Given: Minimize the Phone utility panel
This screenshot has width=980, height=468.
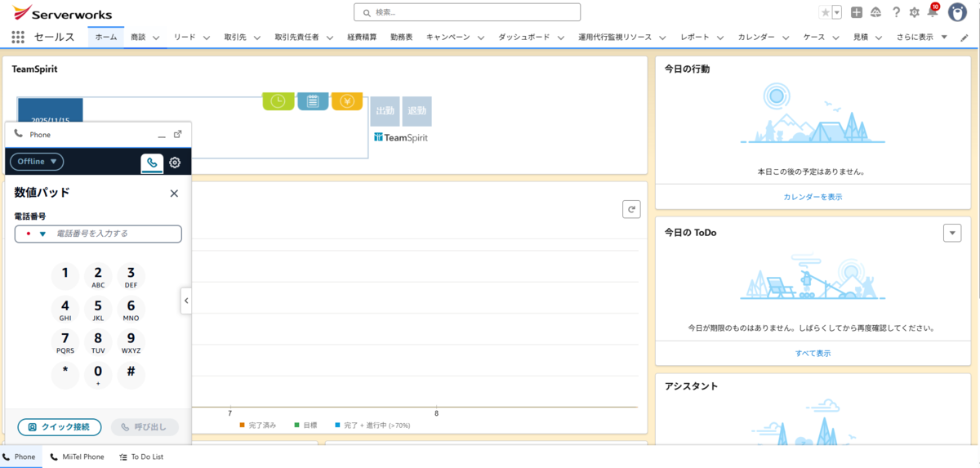Looking at the screenshot, I should (162, 135).
